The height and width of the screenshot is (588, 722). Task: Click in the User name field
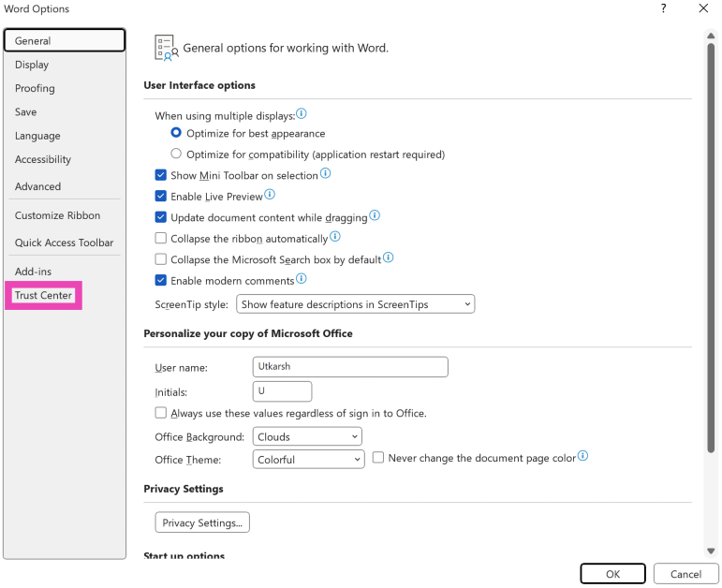point(350,368)
